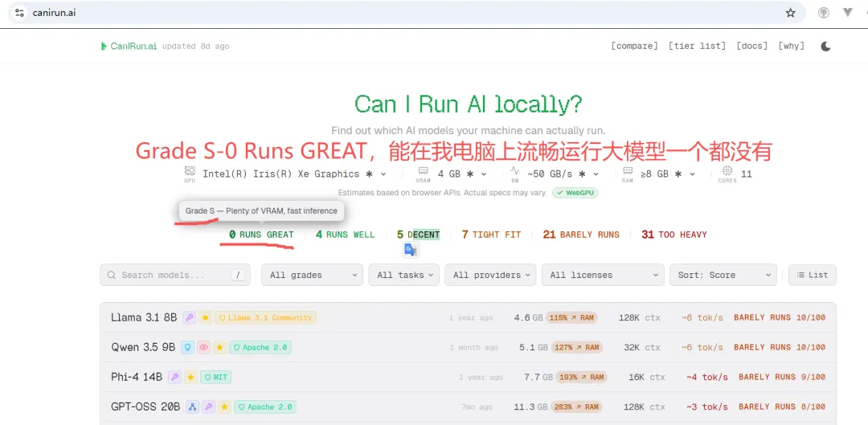Image resolution: width=868 pixels, height=425 pixels.
Task: Open the Qwen 3.5 9B model row
Action: (x=468, y=348)
